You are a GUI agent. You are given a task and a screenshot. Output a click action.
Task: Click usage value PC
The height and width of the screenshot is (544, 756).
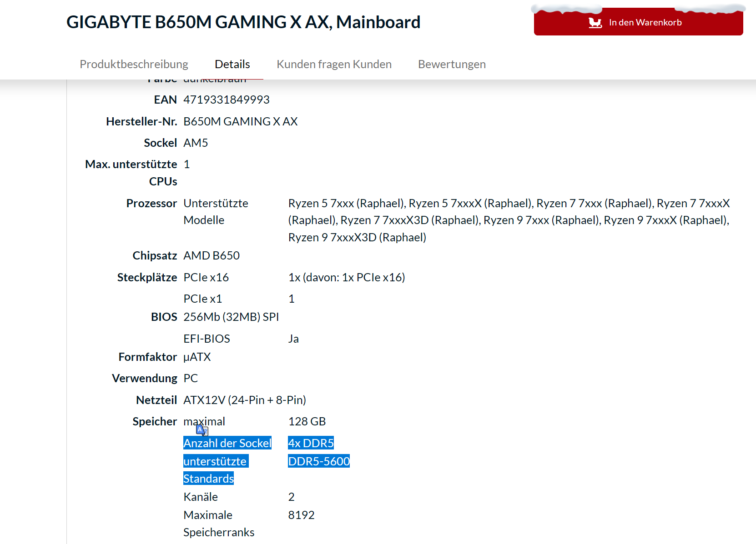coord(191,378)
